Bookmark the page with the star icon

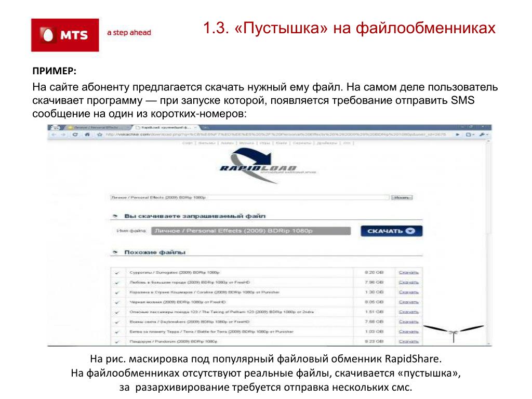point(99,135)
